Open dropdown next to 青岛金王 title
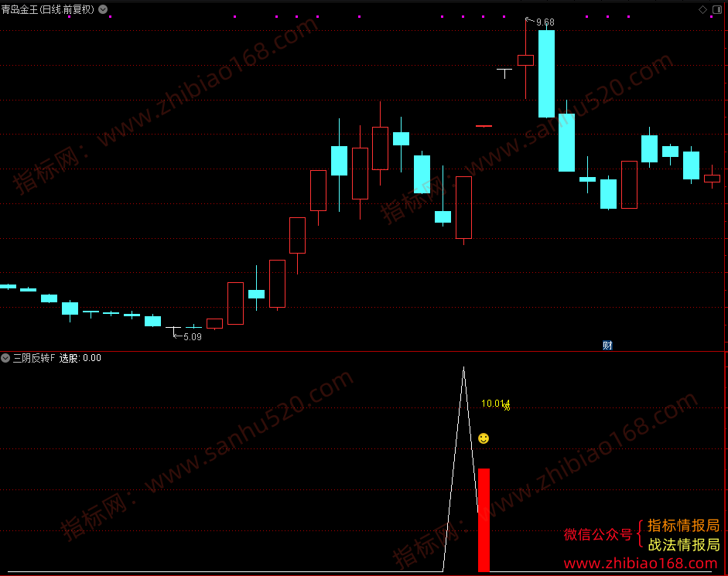 pyautogui.click(x=103, y=9)
